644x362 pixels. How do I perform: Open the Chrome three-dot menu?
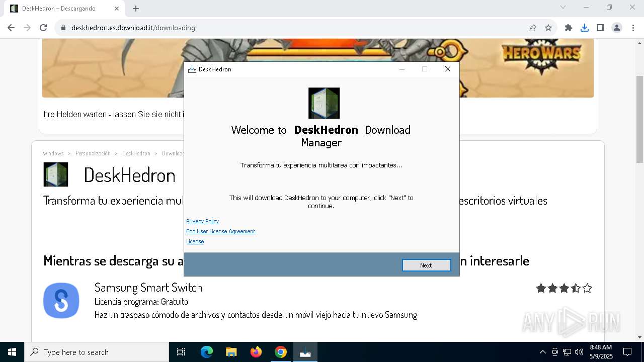[x=633, y=28]
